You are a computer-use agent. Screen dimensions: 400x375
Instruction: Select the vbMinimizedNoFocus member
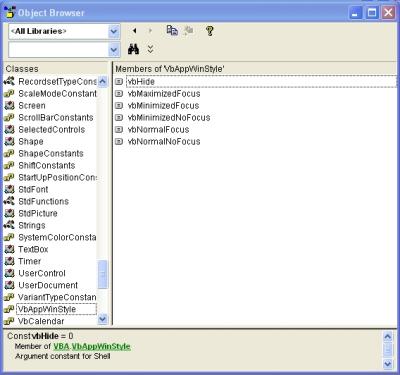(169, 118)
